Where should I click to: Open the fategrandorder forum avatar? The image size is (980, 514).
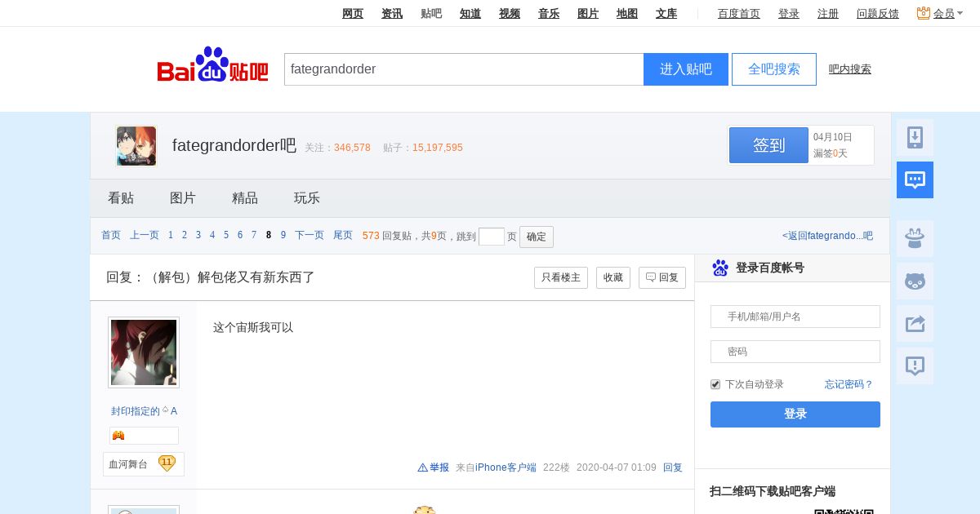pos(136,146)
